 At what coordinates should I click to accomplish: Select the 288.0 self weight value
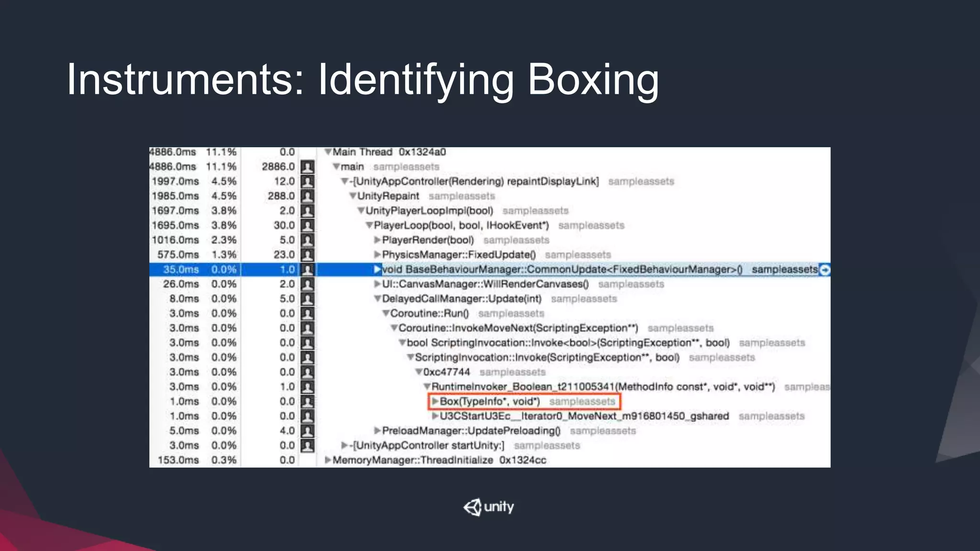[281, 196]
